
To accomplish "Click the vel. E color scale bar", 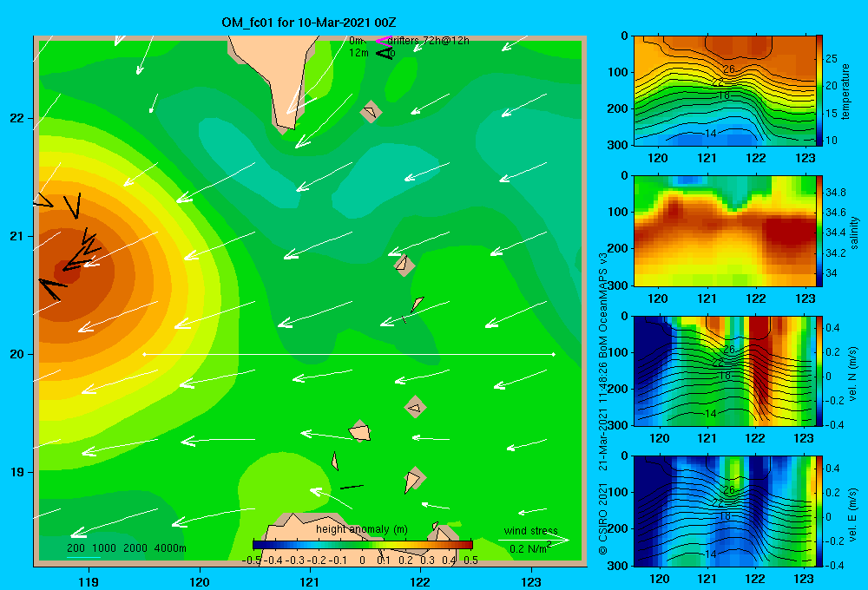I will (x=819, y=511).
